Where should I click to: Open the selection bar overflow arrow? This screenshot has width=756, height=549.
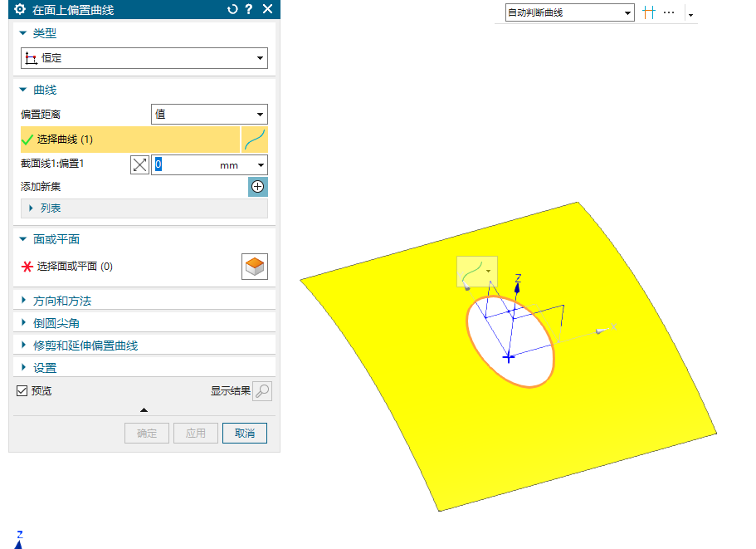click(691, 15)
